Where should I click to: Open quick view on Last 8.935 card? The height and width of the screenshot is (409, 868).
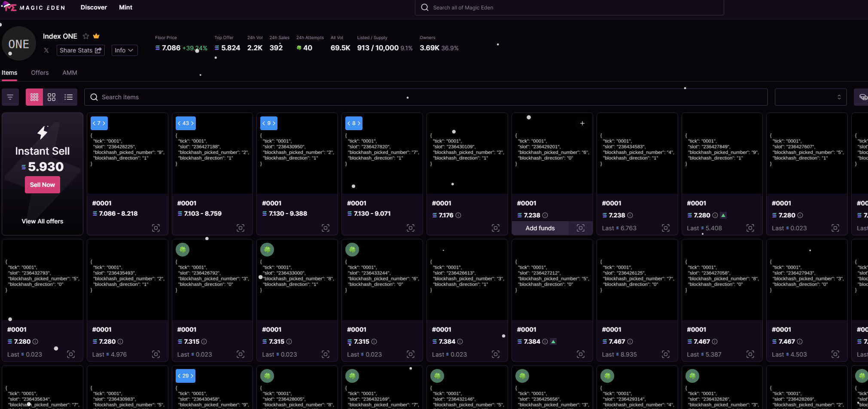[666, 354]
